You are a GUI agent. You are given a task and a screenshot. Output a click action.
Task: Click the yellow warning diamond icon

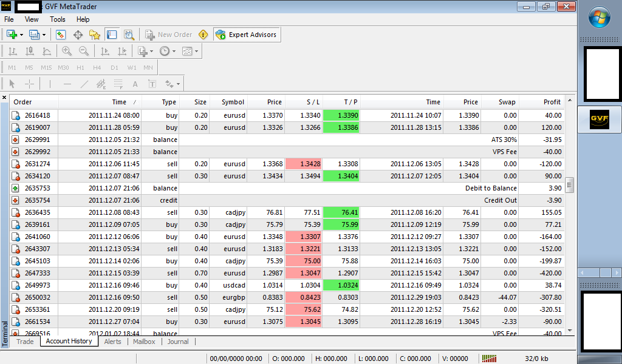pos(203,35)
